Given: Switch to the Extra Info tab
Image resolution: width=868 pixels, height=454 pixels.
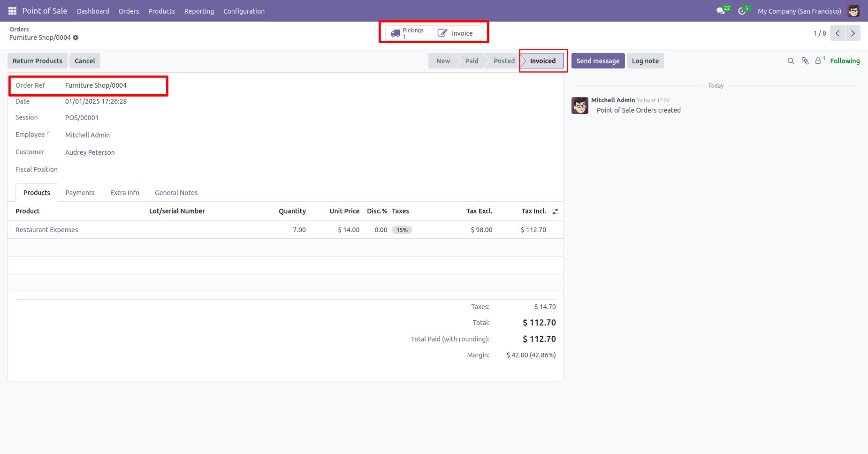Looking at the screenshot, I should pyautogui.click(x=125, y=193).
